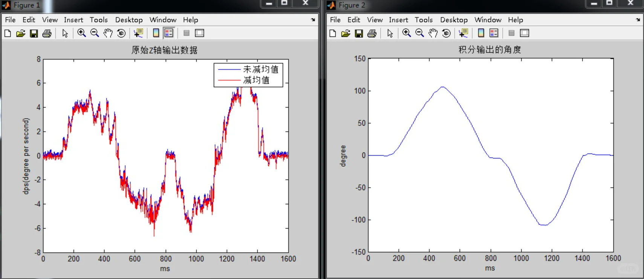Viewport: 644px width, 279px height.
Task: Enable Zoom Out tool in Figure 1
Action: click(x=95, y=33)
